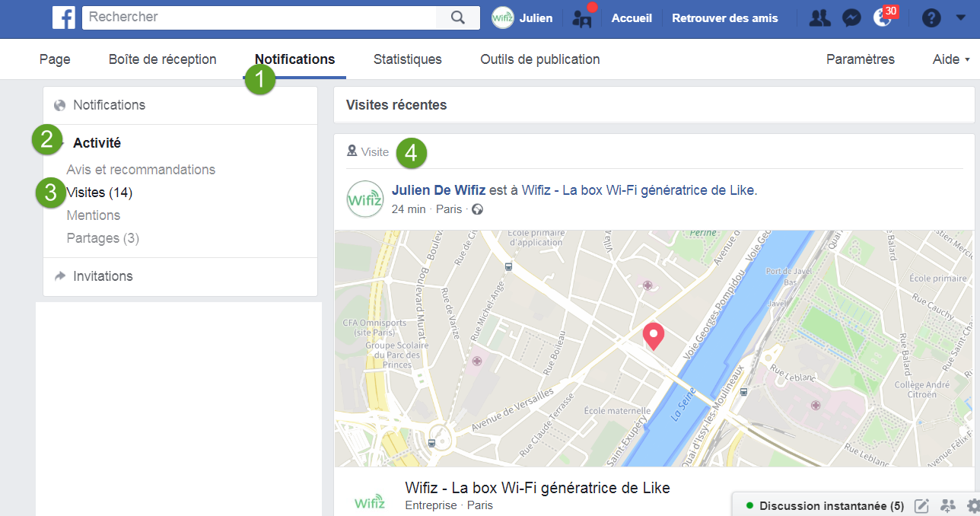Screen dimensions: 980x516
Task: Expand the Invitations section in sidebar
Action: point(103,276)
